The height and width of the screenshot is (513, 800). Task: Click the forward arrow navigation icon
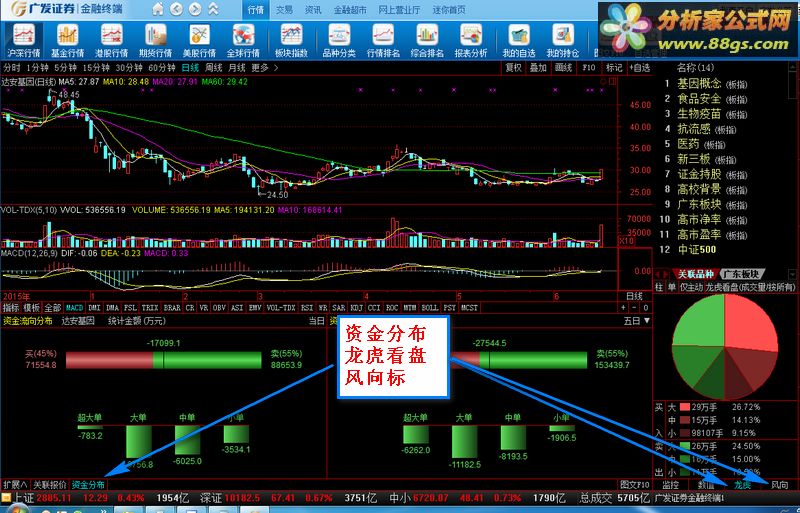click(195, 9)
